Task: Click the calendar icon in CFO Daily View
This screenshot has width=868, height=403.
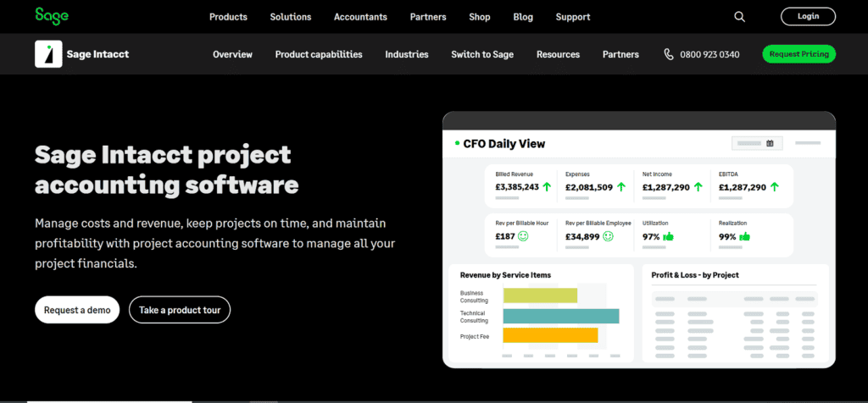Action: 770,143
